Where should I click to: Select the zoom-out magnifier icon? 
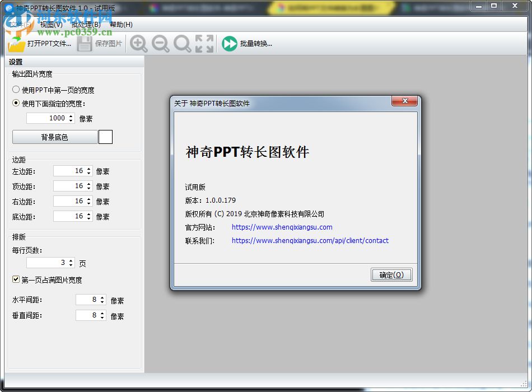pos(160,43)
